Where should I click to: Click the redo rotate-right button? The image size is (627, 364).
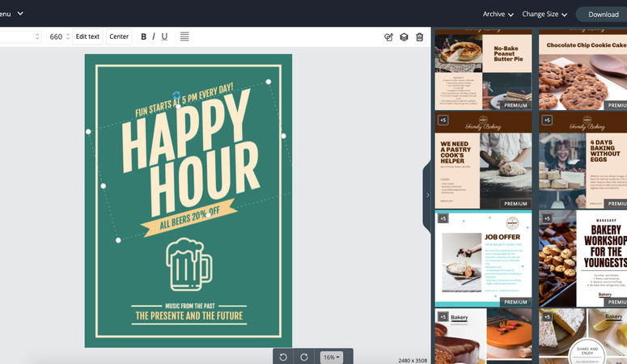click(304, 357)
